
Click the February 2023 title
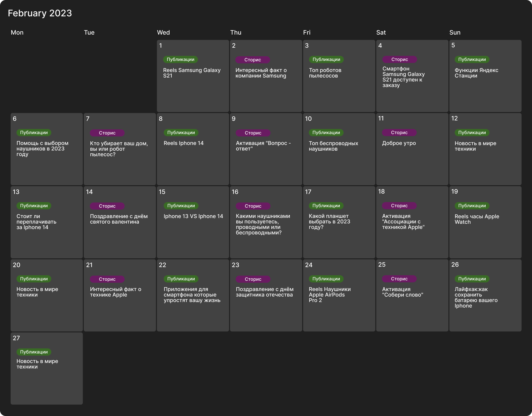[x=40, y=13]
